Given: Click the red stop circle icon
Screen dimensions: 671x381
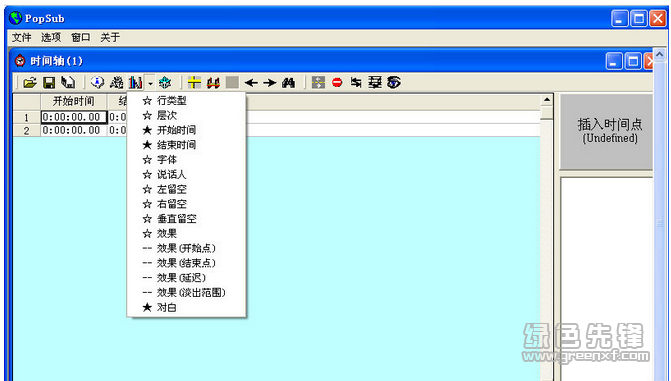Looking at the screenshot, I should coord(337,82).
